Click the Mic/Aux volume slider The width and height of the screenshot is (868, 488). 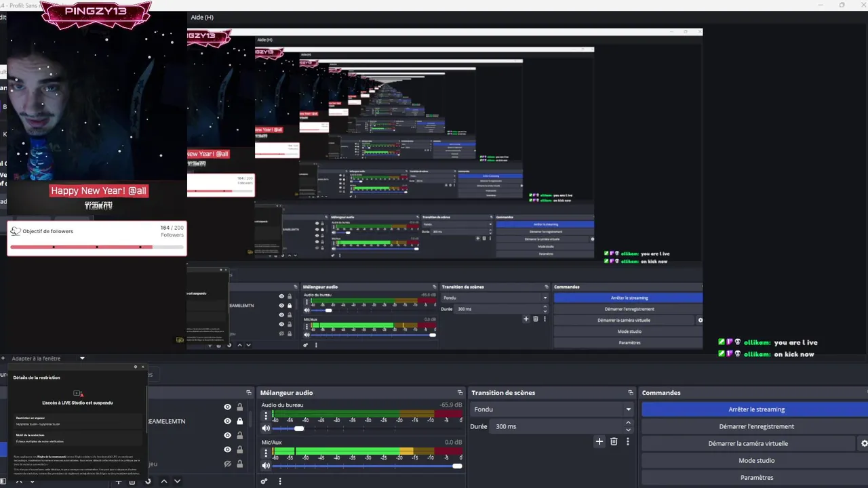click(x=367, y=466)
